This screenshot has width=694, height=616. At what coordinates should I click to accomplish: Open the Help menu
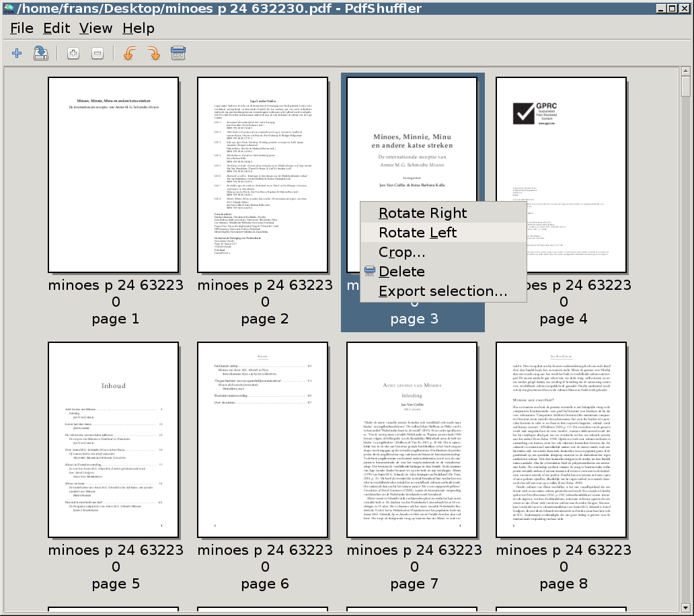click(x=138, y=28)
